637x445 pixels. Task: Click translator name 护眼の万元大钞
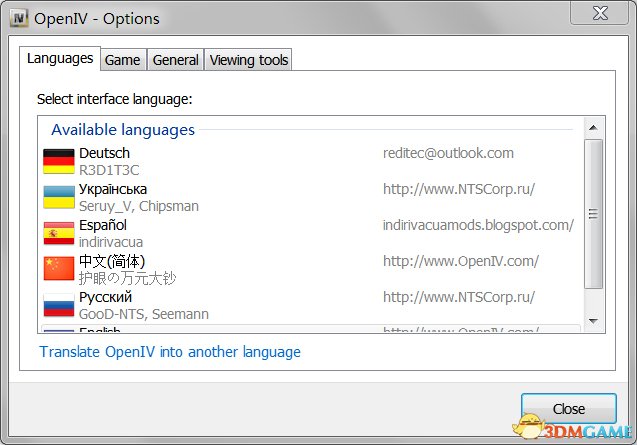(127, 278)
